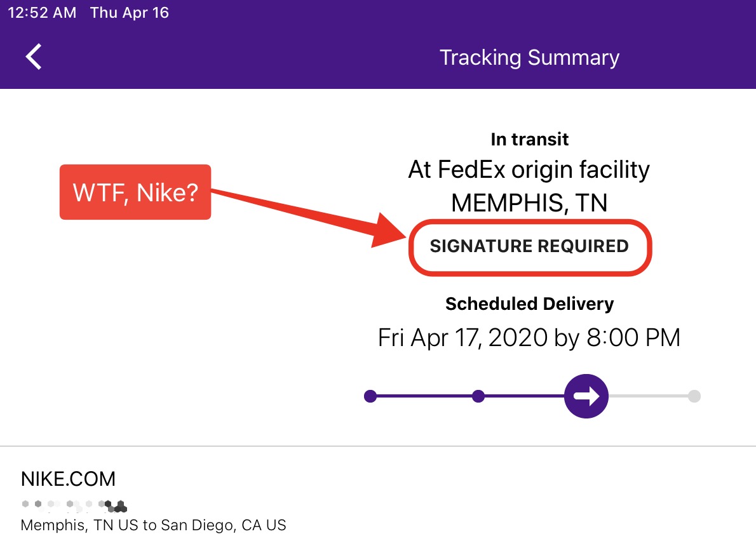Tap the Scheduled Delivery heading
756x555 pixels.
click(x=529, y=304)
